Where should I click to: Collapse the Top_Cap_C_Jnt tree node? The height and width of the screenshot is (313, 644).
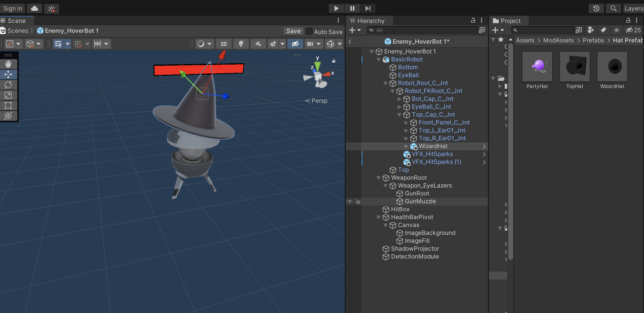tap(399, 115)
